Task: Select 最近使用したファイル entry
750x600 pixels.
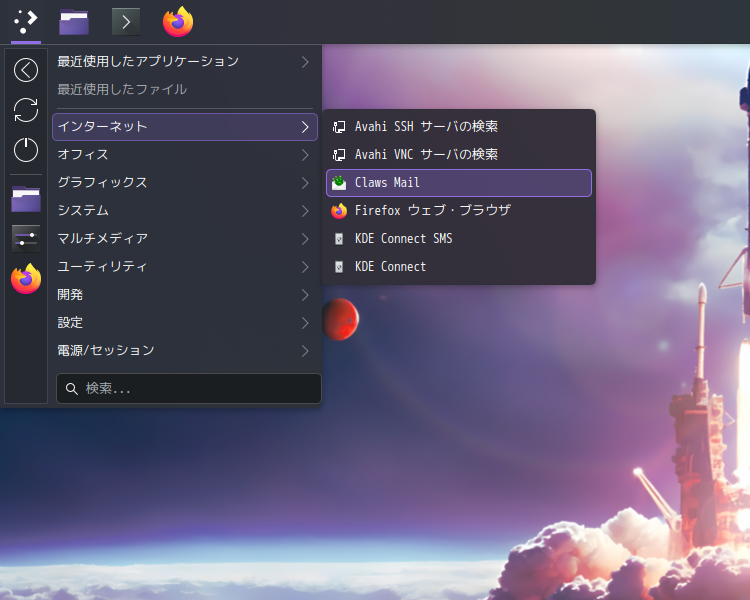Action: (x=185, y=89)
